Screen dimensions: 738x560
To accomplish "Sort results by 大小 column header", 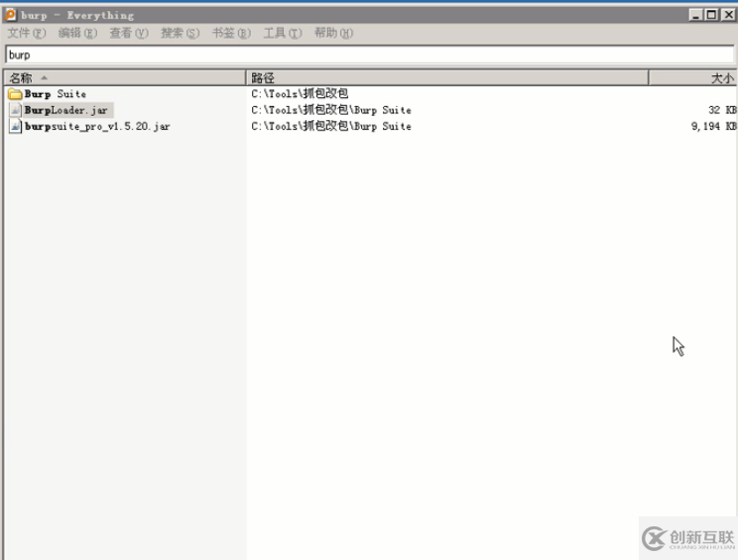I will coord(692,77).
